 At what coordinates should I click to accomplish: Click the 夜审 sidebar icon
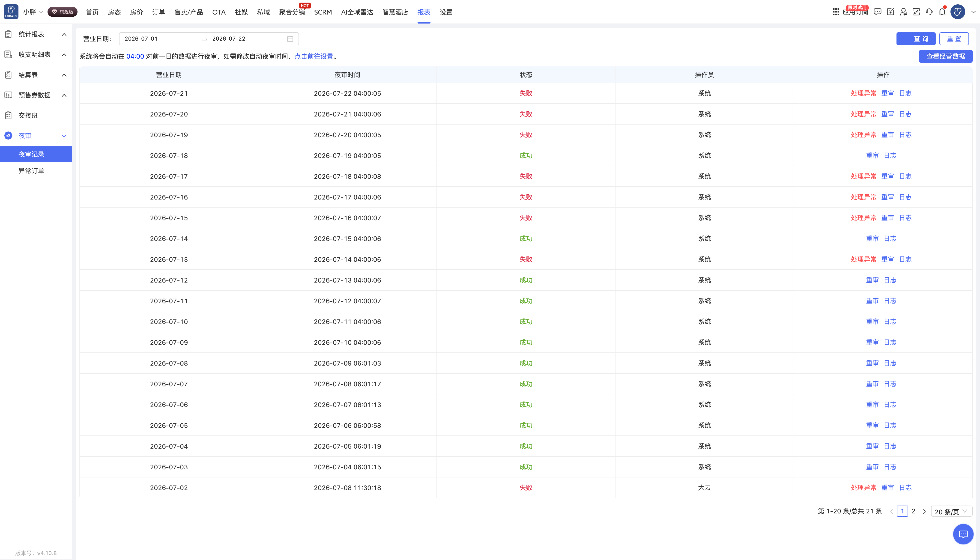[x=9, y=136]
